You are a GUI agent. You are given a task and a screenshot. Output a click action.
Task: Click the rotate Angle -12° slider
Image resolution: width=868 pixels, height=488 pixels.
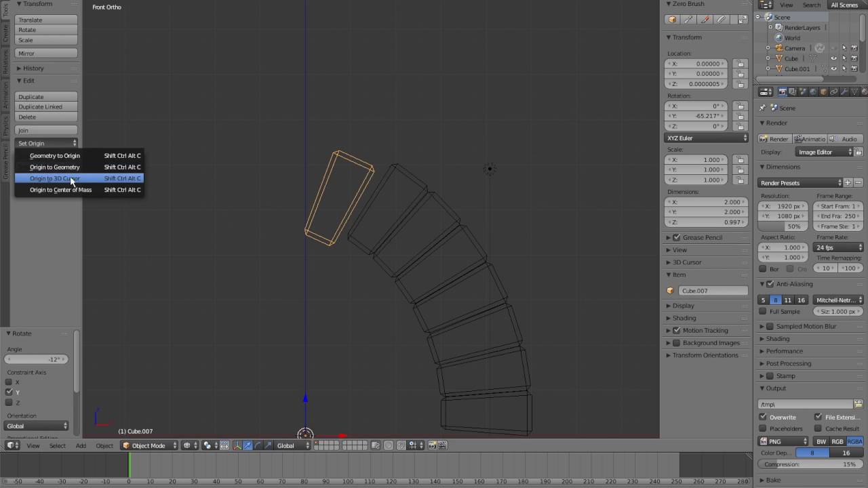click(x=37, y=359)
